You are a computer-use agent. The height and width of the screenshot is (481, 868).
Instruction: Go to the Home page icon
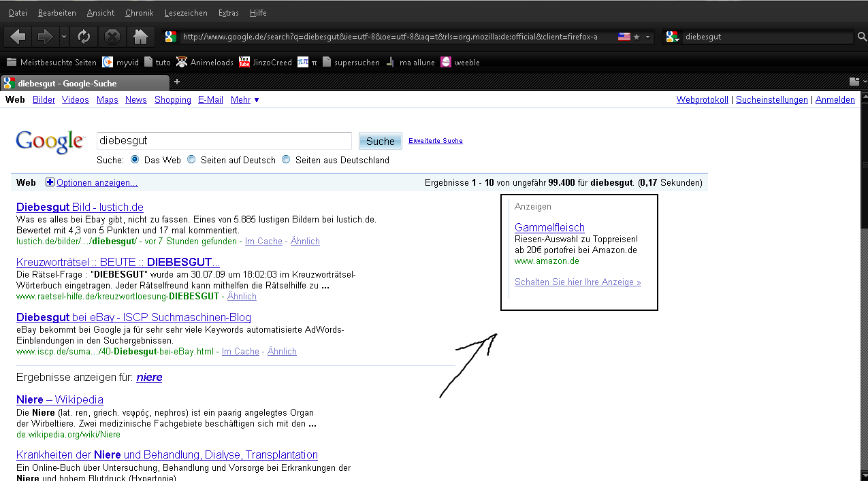coord(140,36)
